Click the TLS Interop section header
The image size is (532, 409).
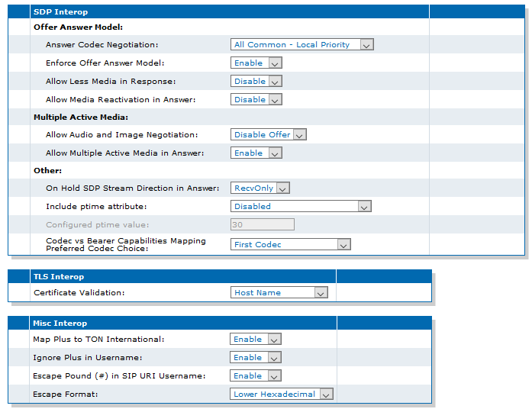click(58, 277)
